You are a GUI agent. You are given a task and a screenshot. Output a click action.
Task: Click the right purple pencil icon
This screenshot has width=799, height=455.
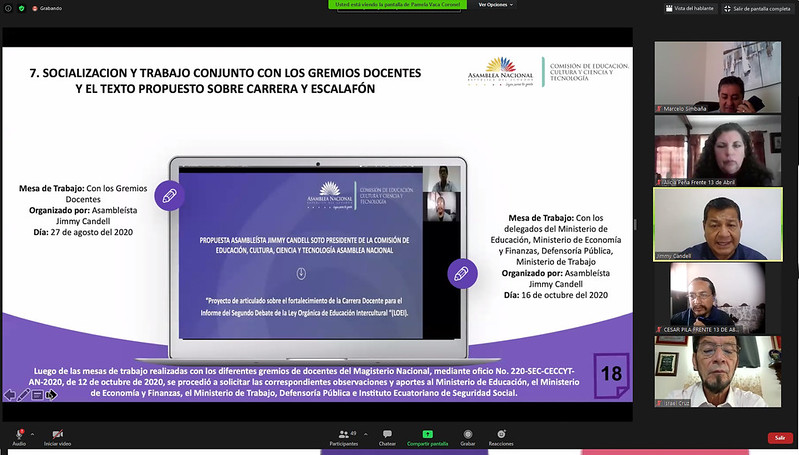[x=462, y=273]
